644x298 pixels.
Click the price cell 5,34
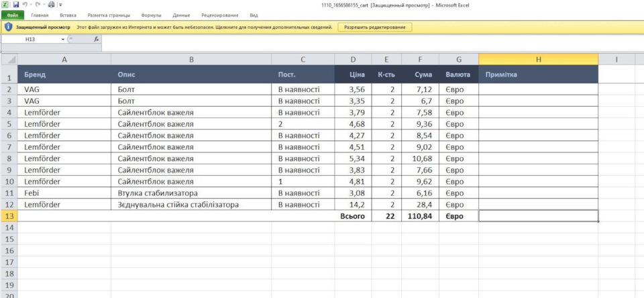point(353,158)
